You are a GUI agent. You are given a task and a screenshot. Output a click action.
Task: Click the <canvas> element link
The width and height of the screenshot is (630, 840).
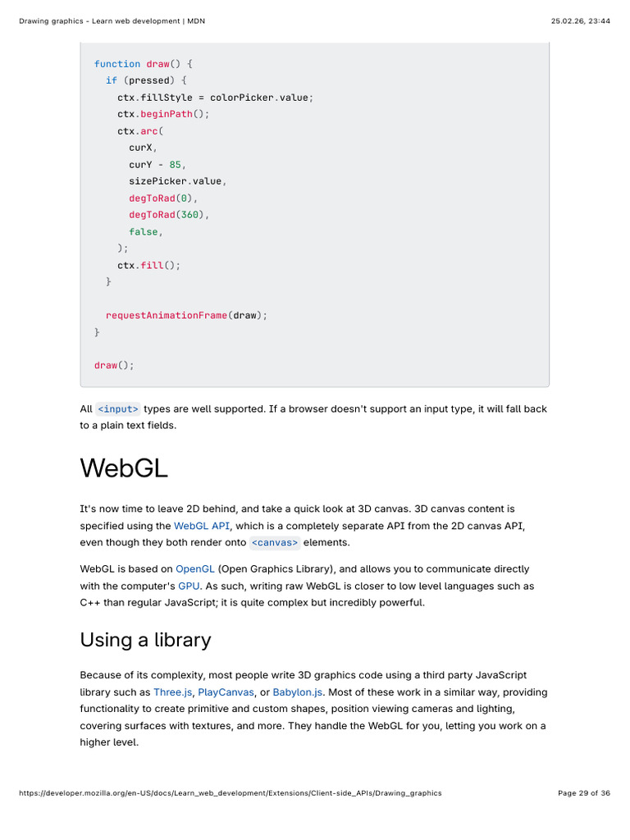click(275, 543)
